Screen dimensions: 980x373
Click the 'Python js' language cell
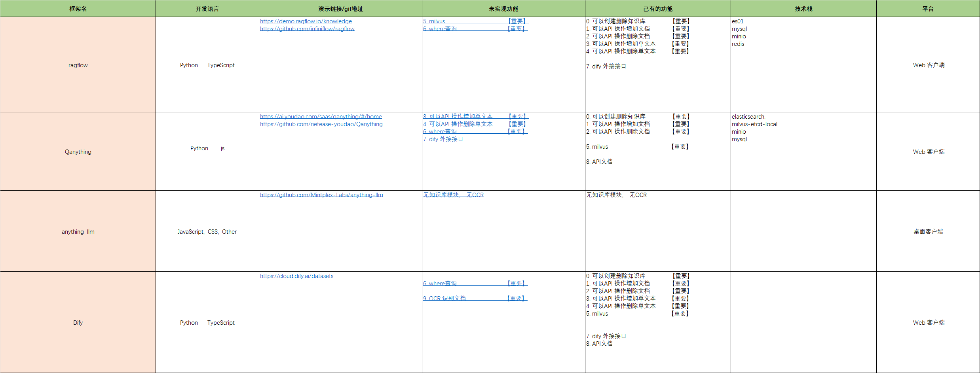[x=207, y=151]
